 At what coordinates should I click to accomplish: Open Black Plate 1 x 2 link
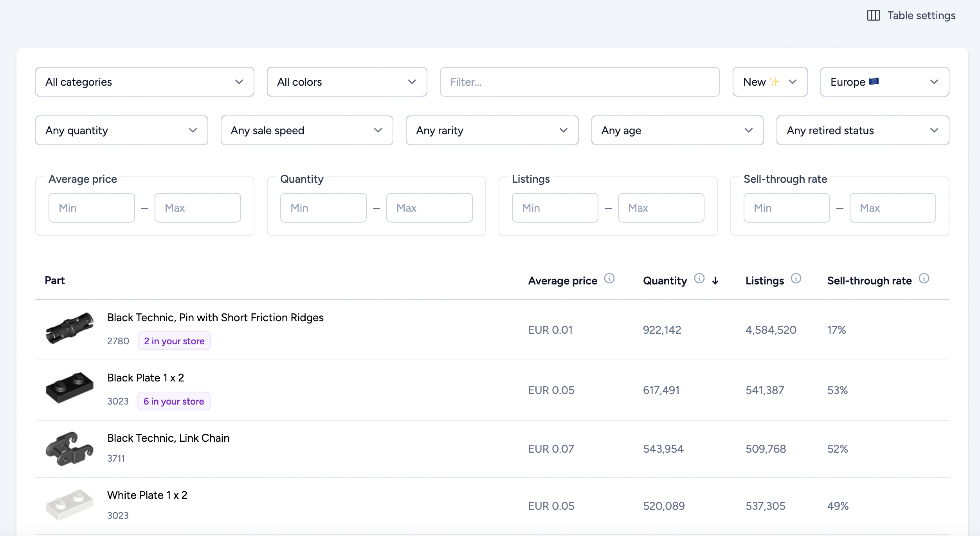click(x=146, y=378)
